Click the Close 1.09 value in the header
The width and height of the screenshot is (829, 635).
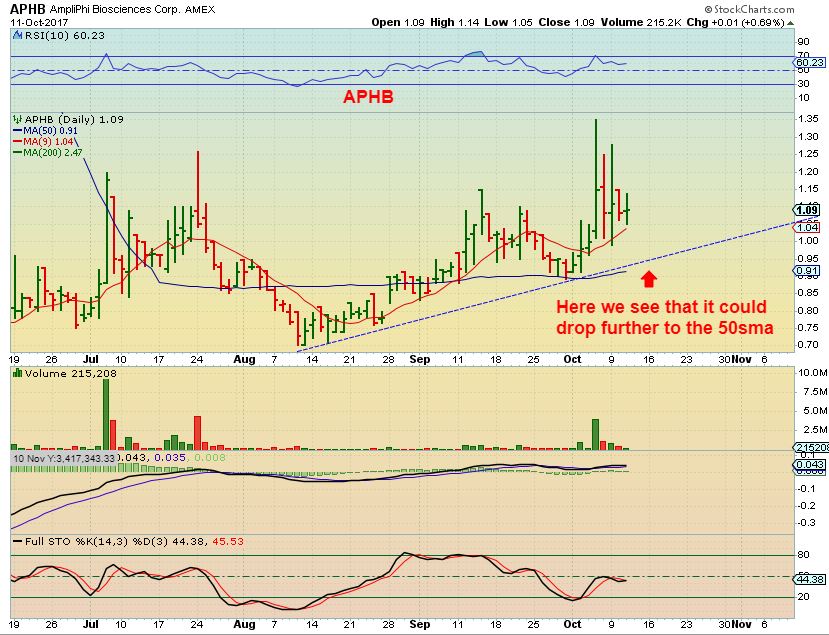pyautogui.click(x=567, y=23)
